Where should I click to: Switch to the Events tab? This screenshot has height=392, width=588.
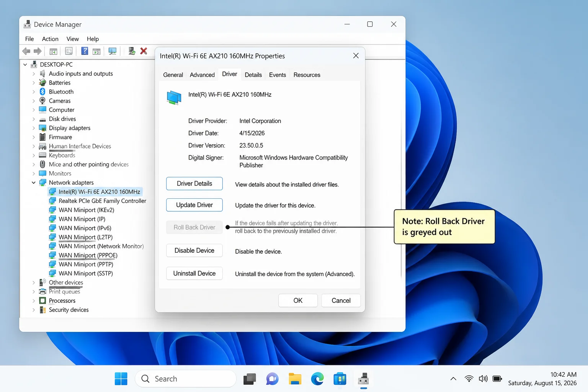(278, 75)
